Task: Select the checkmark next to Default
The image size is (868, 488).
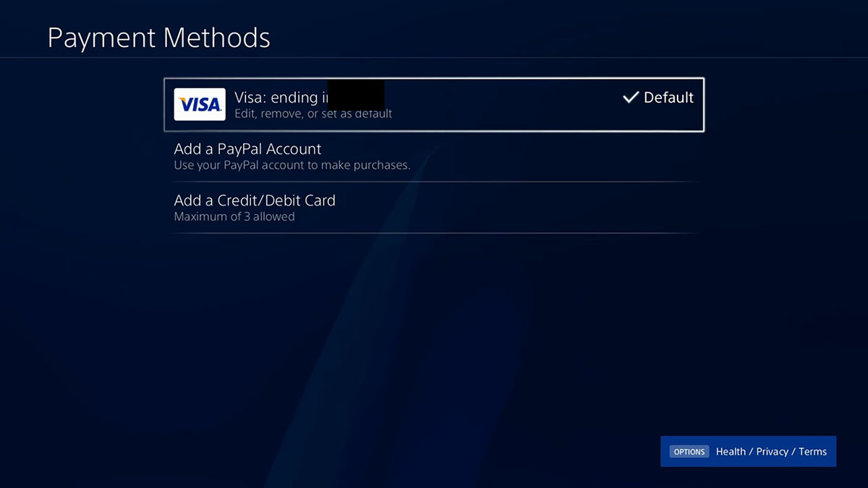Action: tap(631, 96)
